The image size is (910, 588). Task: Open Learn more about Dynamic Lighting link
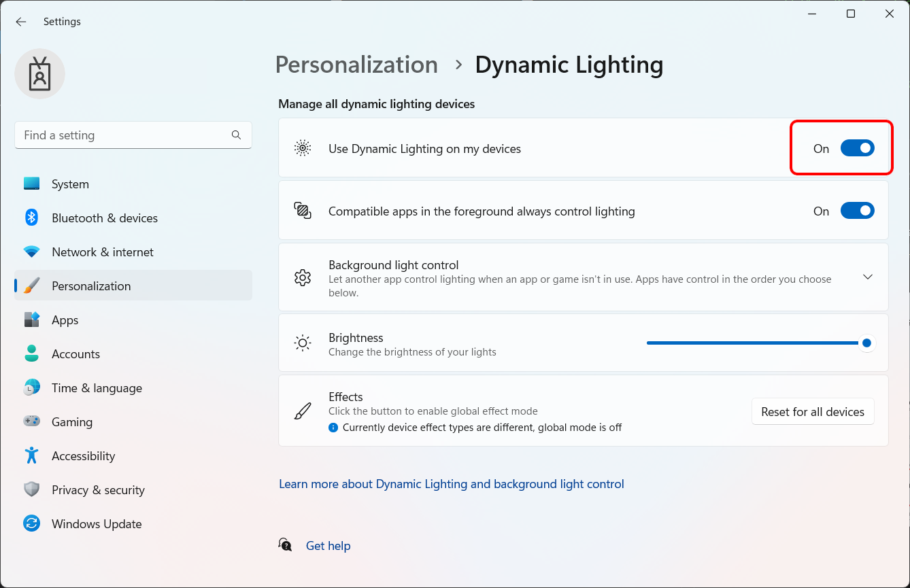pyautogui.click(x=451, y=484)
